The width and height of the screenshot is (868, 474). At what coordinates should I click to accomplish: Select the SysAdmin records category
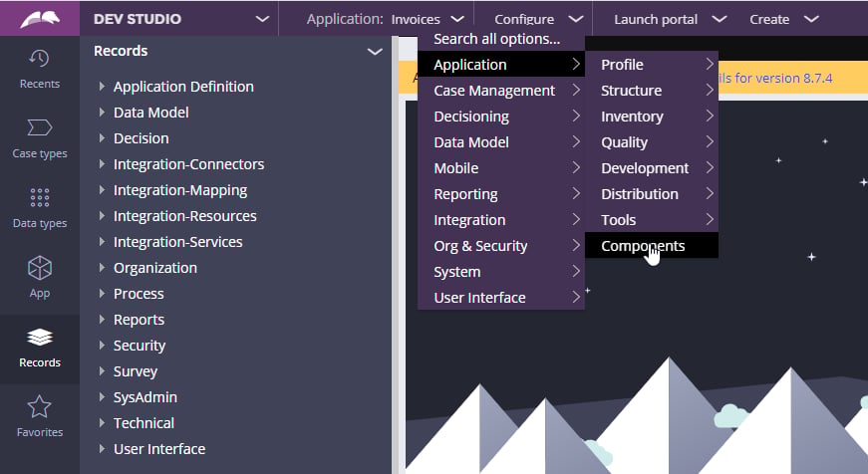(x=145, y=397)
